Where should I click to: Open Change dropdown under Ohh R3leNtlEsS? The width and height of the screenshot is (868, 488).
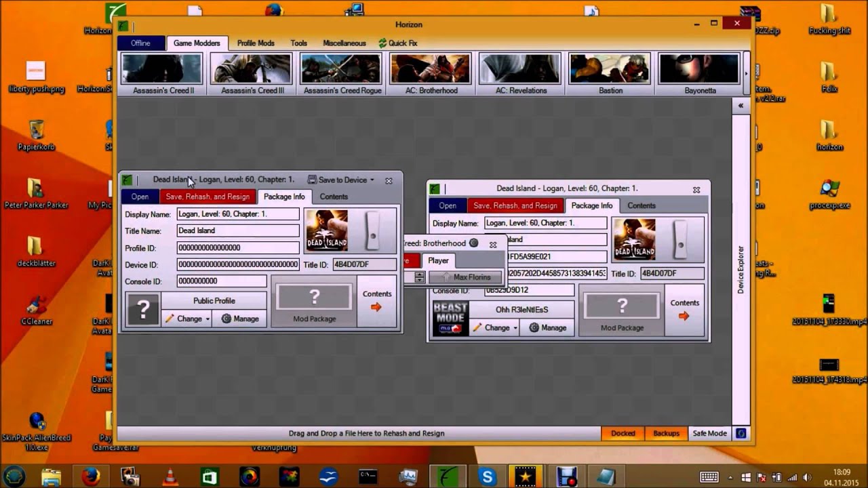(496, 327)
